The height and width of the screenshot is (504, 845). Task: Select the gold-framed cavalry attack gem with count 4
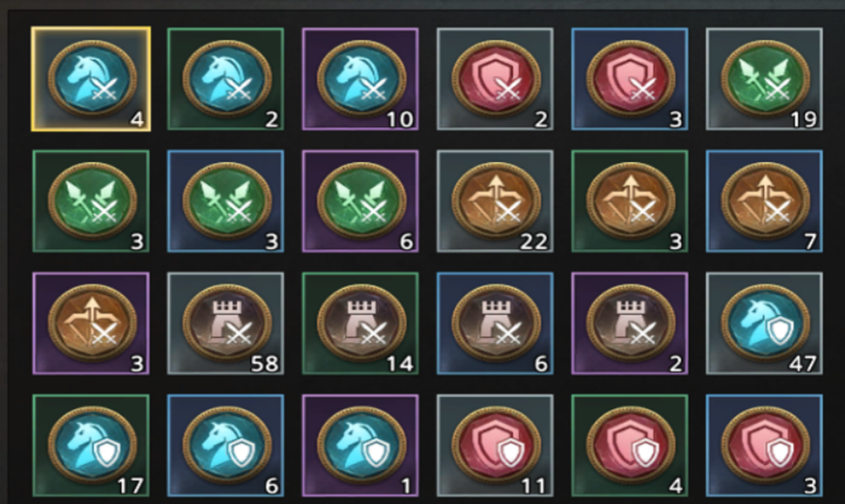click(x=91, y=79)
